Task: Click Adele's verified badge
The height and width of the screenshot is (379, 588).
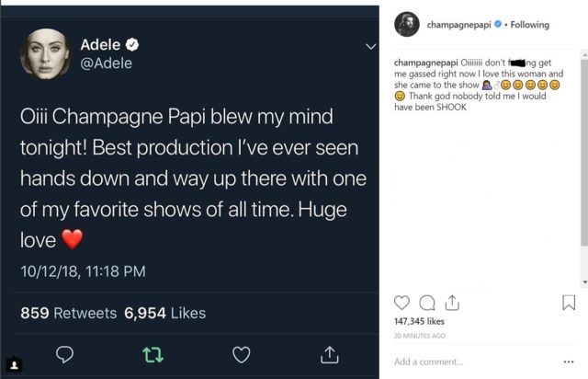Action: click(132, 44)
